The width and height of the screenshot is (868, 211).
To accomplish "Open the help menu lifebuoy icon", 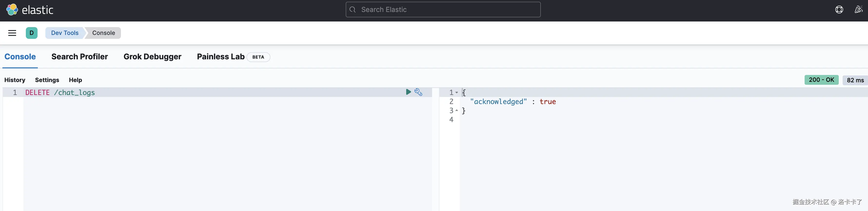I will click(x=839, y=10).
